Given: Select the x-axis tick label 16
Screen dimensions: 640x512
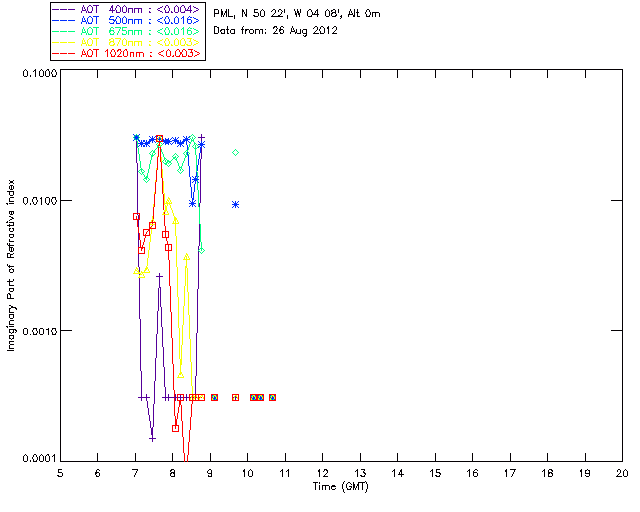Looking at the screenshot, I should pyautogui.click(x=472, y=473).
